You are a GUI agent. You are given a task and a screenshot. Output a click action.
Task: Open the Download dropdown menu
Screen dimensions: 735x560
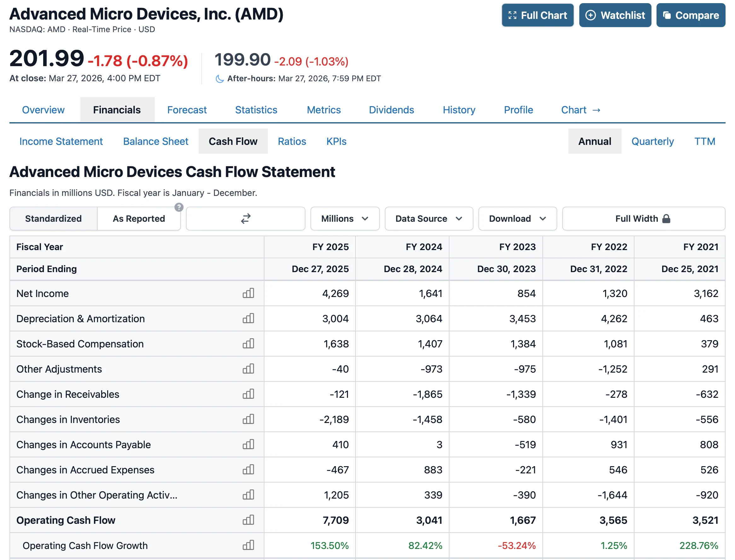pos(517,219)
